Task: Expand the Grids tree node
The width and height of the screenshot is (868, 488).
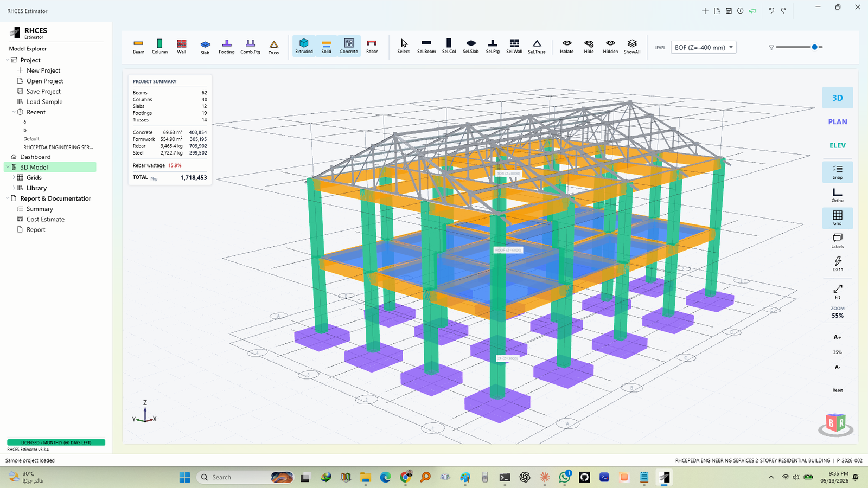Action: click(14, 177)
